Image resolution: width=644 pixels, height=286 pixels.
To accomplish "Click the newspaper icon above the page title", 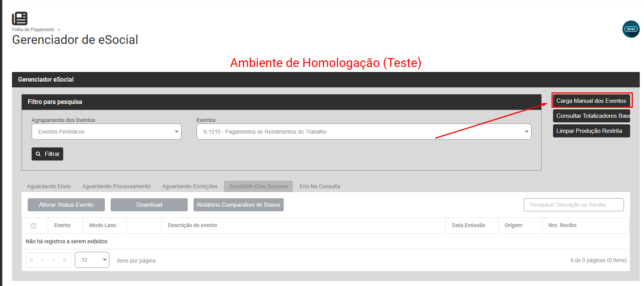I will click(20, 18).
